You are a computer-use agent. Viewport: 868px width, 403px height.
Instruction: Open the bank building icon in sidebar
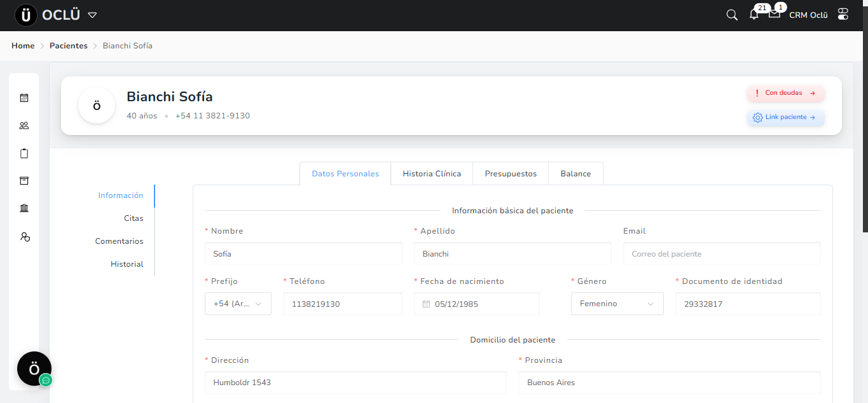coord(24,209)
